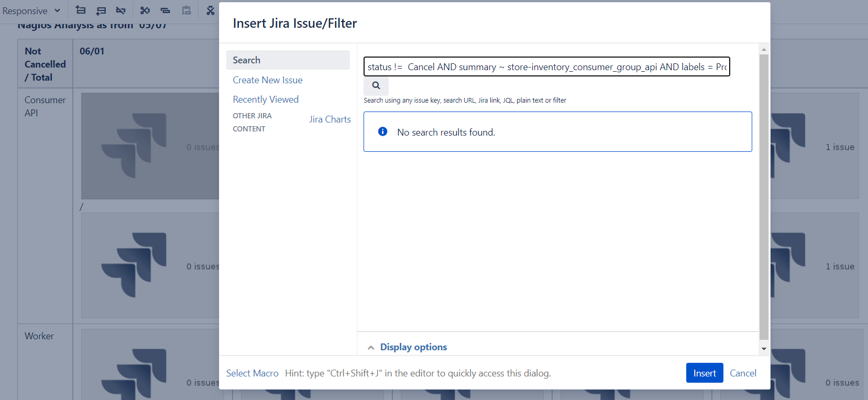Click the Ctrl+Shift+J hint text
868x400 pixels.
click(418, 373)
